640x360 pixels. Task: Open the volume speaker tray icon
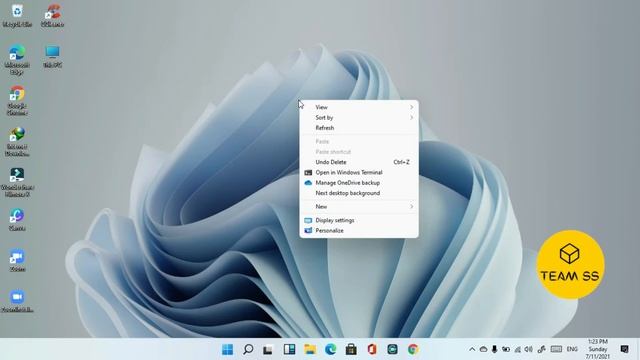(x=529, y=349)
